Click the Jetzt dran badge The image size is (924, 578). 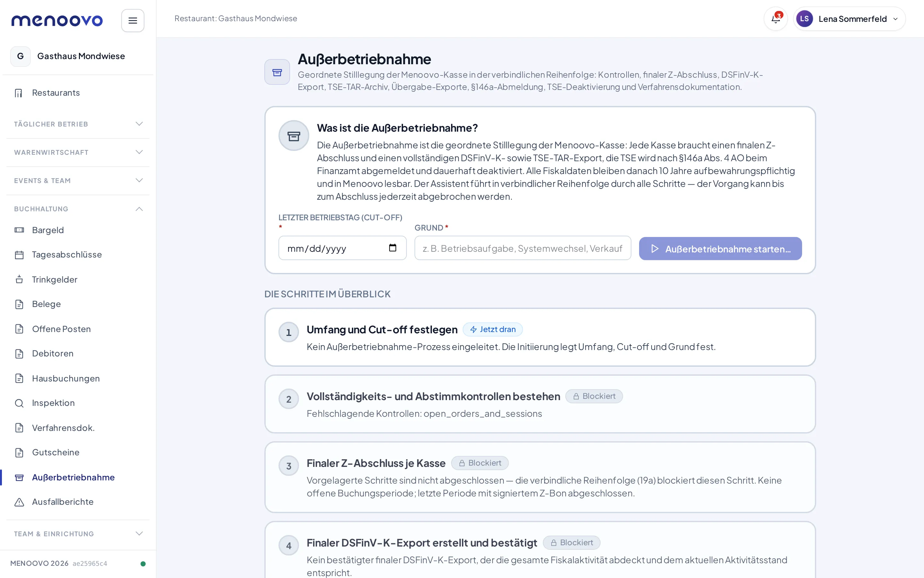pos(492,329)
